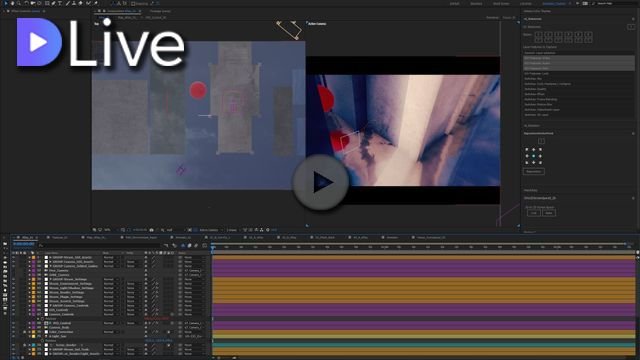Viewport: 640px width, 360px height.
Task: Open parent dropdown for Camera_Body layer
Action: [194, 327]
